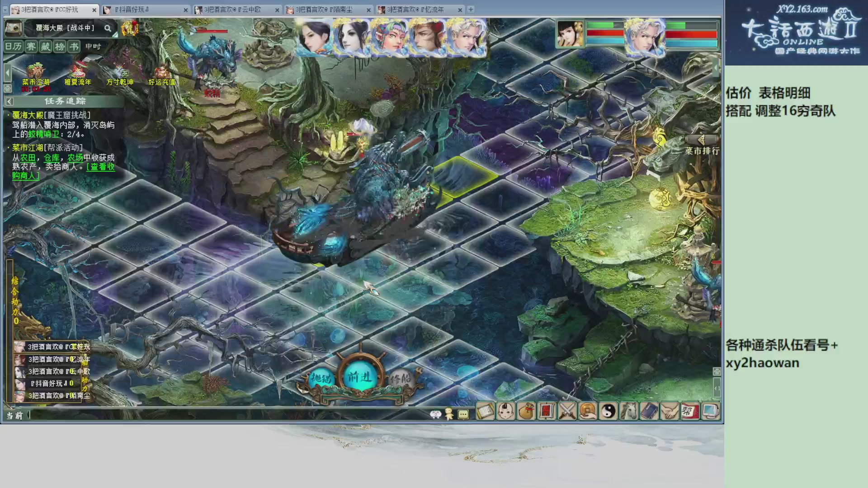Click the golden medallion reward icon
Screen dimensions: 868x488
pyautogui.click(x=129, y=28)
